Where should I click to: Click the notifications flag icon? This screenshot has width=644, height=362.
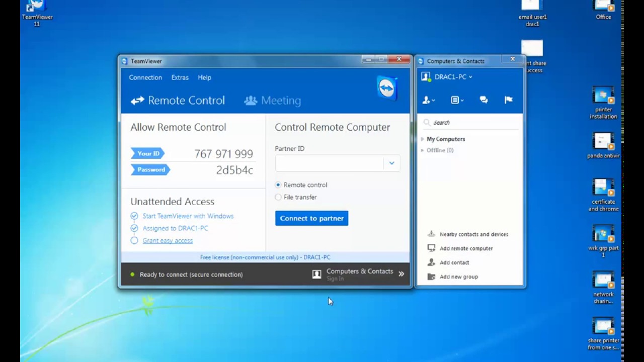(509, 100)
